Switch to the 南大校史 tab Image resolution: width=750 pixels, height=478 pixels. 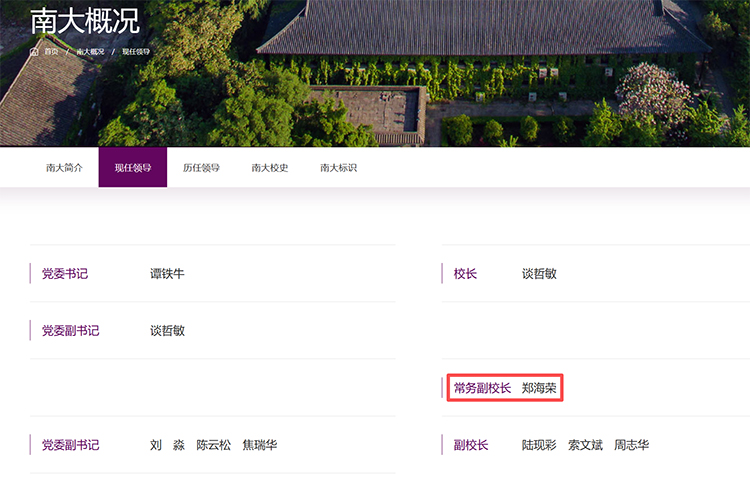pos(270,168)
